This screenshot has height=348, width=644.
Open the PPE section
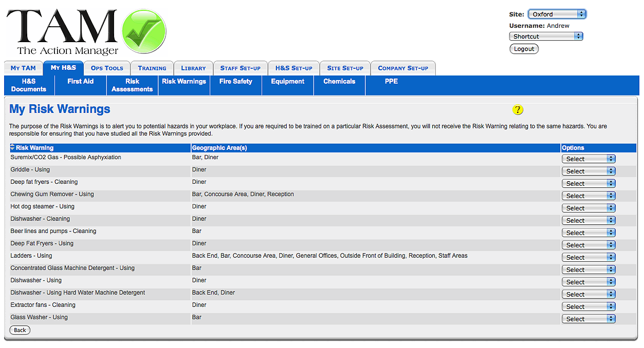click(x=391, y=82)
